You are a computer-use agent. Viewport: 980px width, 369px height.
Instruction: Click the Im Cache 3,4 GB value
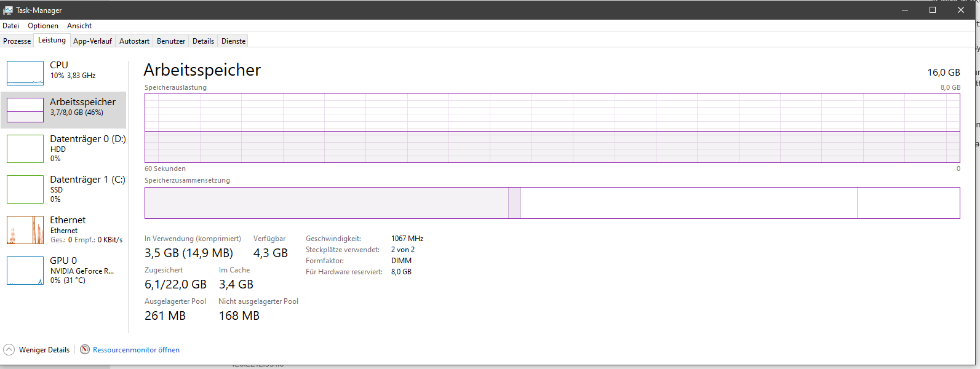pyautogui.click(x=236, y=284)
